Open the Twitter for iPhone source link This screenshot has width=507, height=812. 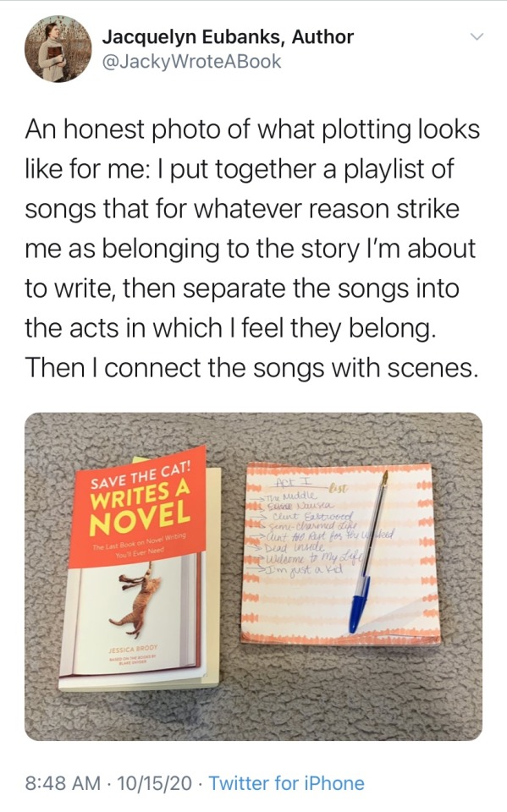(286, 782)
